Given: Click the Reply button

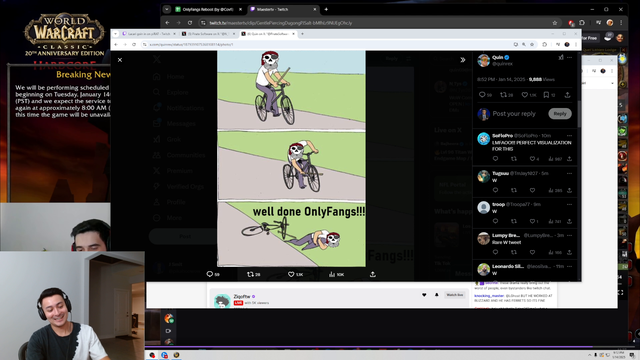Looking at the screenshot, I should (560, 114).
